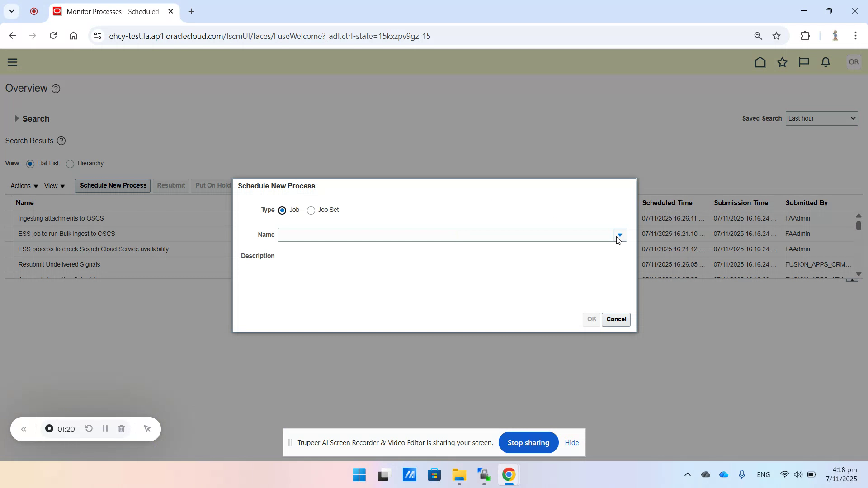
Task: Click inside the Name input field
Action: [x=448, y=235]
